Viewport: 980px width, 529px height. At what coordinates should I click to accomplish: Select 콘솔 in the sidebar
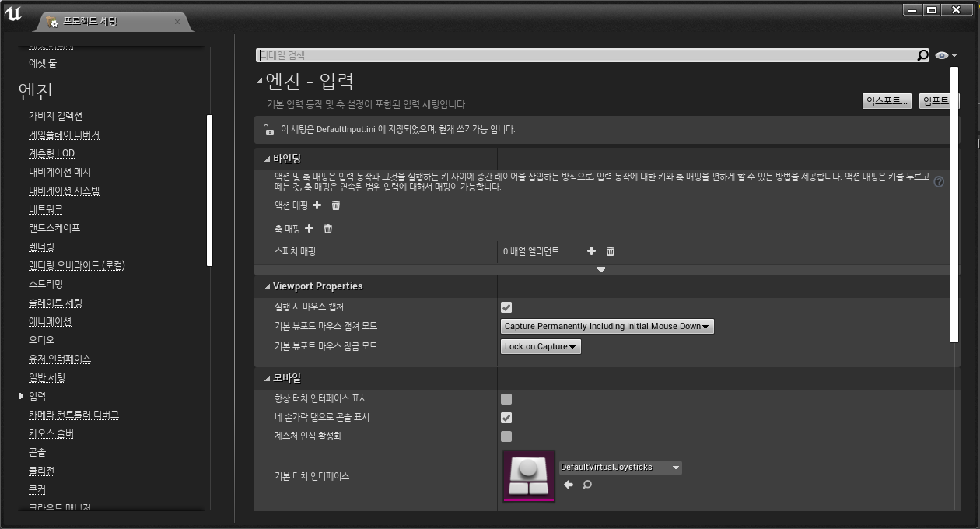point(37,452)
